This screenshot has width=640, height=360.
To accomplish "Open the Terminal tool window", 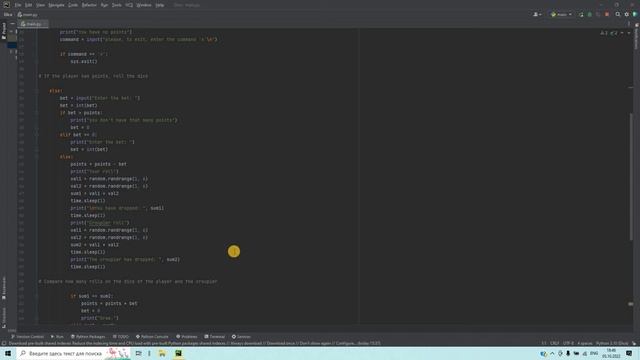I will (215, 337).
